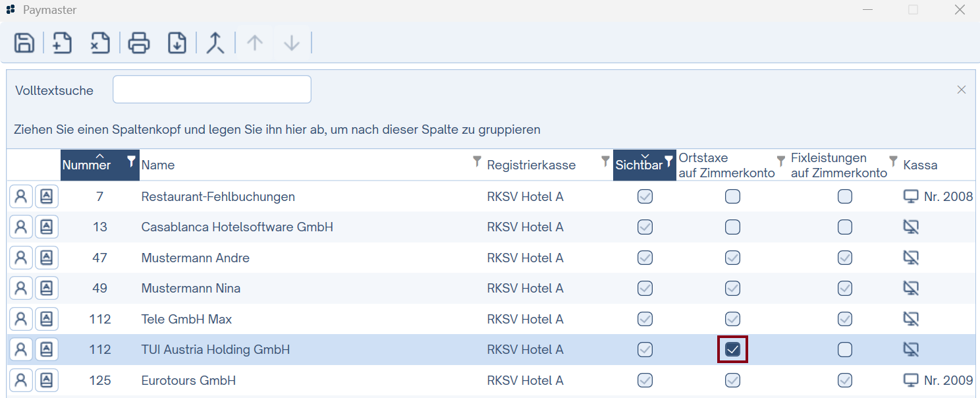Select the Tele GmbH Max row
Viewport: 980px width, 398px height.
[x=491, y=319]
